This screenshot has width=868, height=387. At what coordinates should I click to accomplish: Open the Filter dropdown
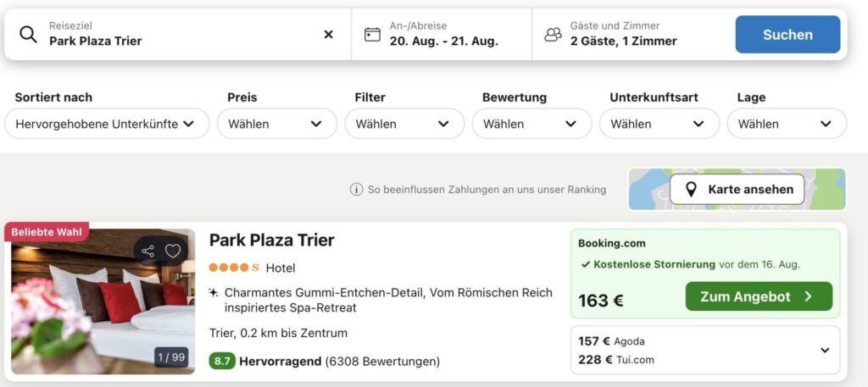tap(404, 124)
